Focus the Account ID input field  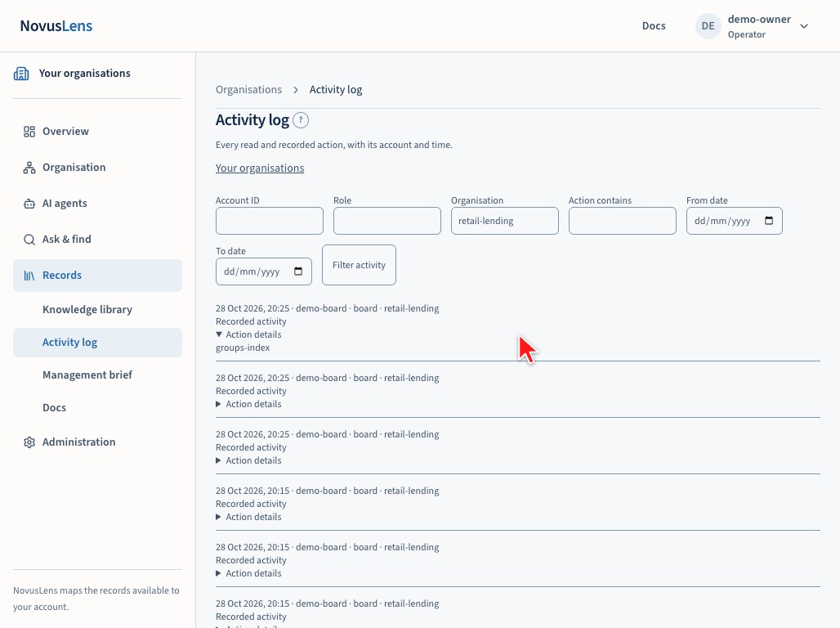pos(270,221)
